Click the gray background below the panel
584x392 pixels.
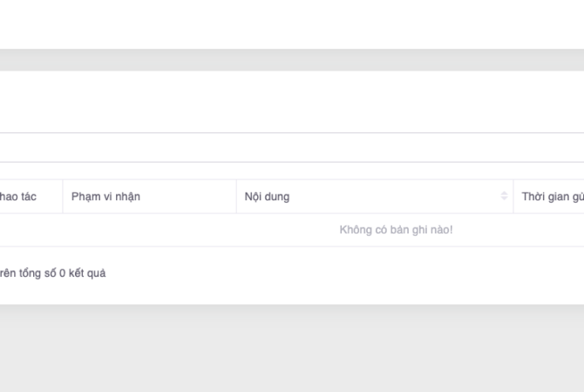click(292, 348)
